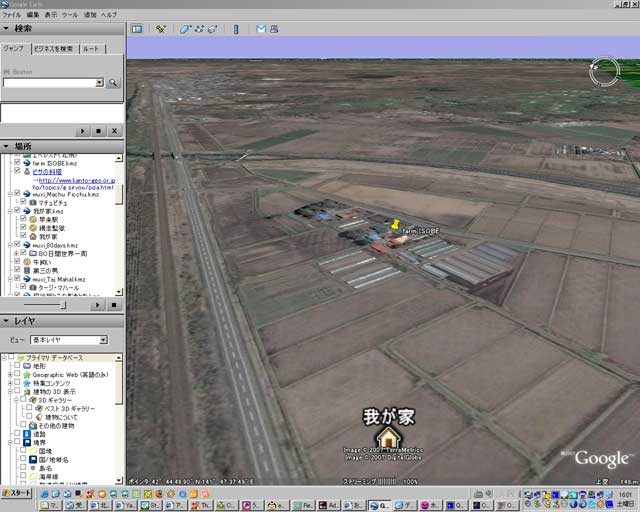This screenshot has height=512, width=640.
Task: Collapse the レイヤ layers panel
Action: [x=6, y=321]
